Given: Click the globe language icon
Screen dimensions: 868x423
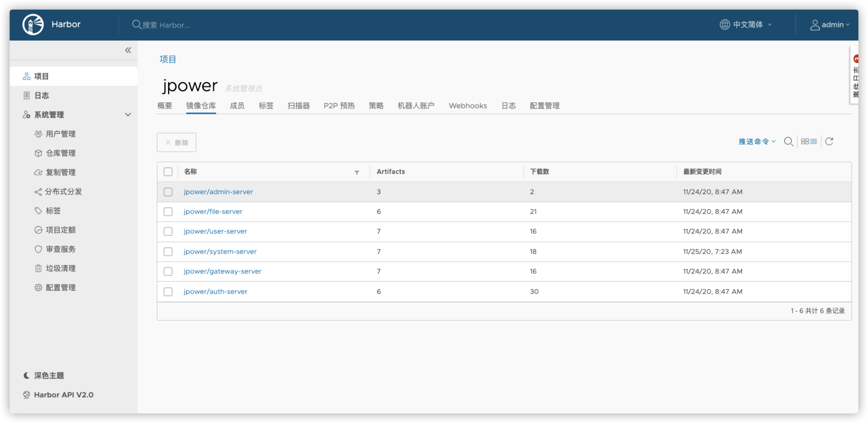Looking at the screenshot, I should 724,25.
